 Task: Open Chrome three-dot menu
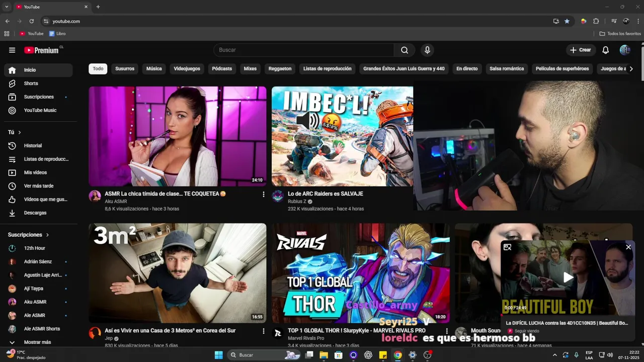(637, 21)
